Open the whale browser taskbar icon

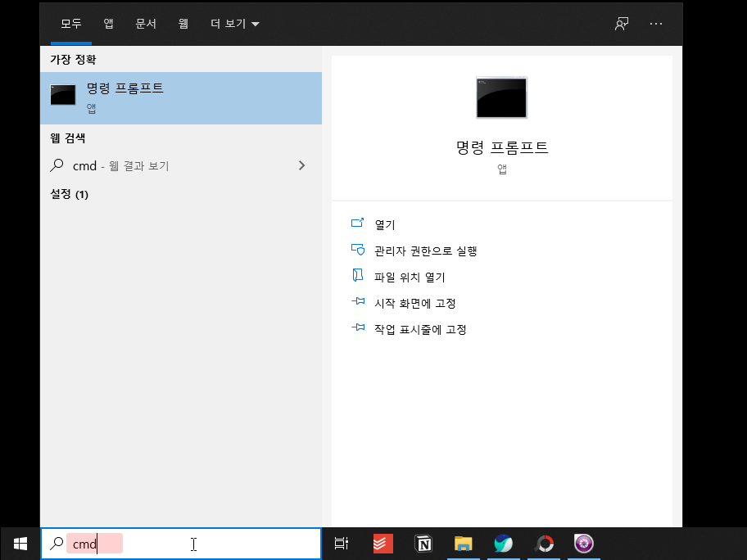click(504, 544)
